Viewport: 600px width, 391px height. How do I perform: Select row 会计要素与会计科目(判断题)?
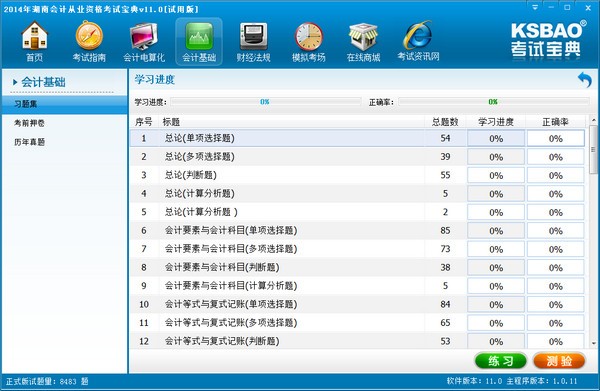pos(357,267)
